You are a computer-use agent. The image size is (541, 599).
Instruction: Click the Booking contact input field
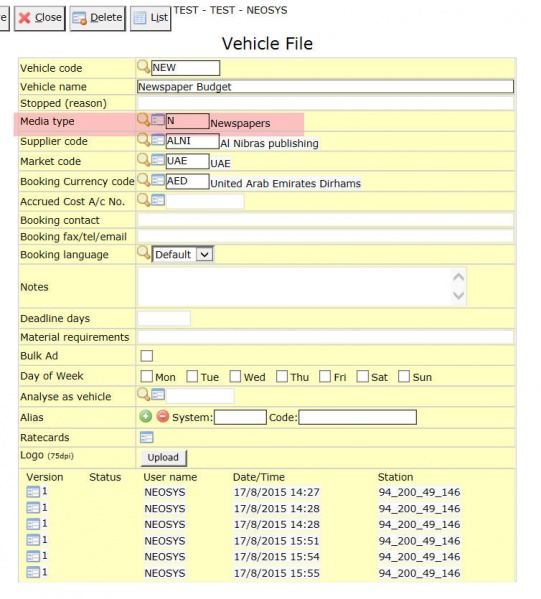[326, 220]
